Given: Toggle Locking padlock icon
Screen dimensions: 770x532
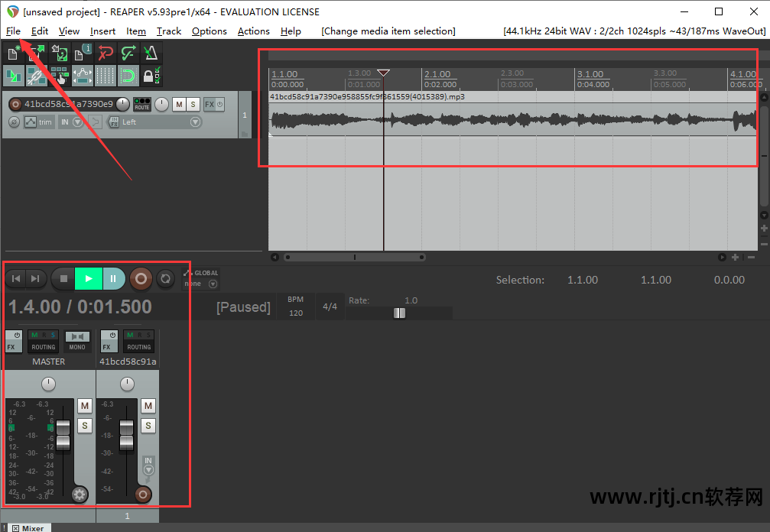Looking at the screenshot, I should (x=151, y=76).
